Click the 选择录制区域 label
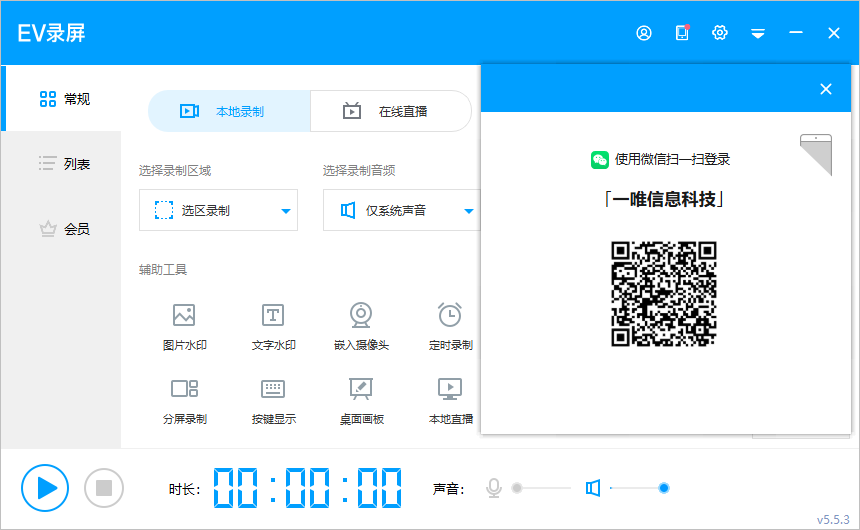This screenshot has width=860, height=530. (175, 171)
